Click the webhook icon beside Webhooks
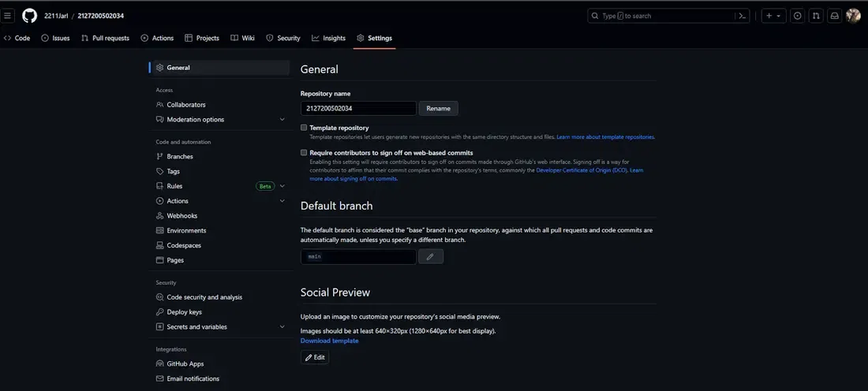 (x=160, y=216)
